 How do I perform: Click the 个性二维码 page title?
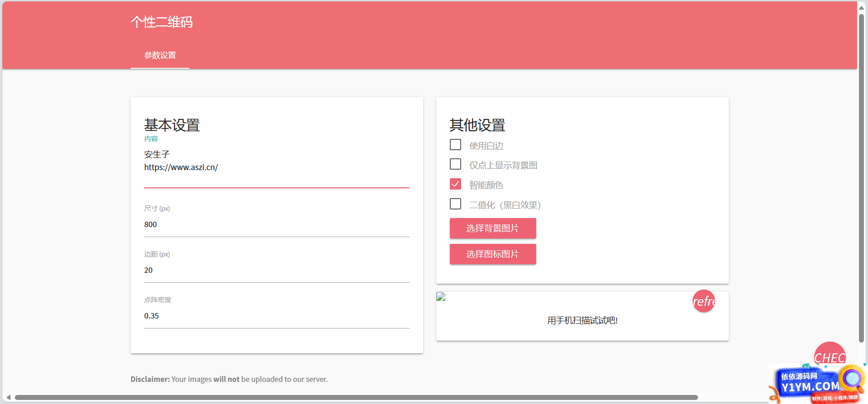(x=161, y=22)
